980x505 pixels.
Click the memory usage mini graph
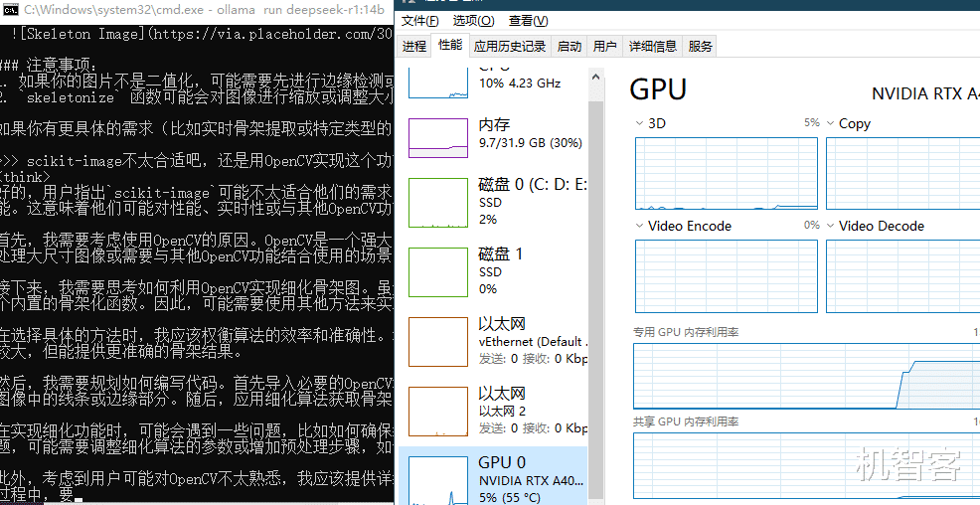pyautogui.click(x=438, y=138)
